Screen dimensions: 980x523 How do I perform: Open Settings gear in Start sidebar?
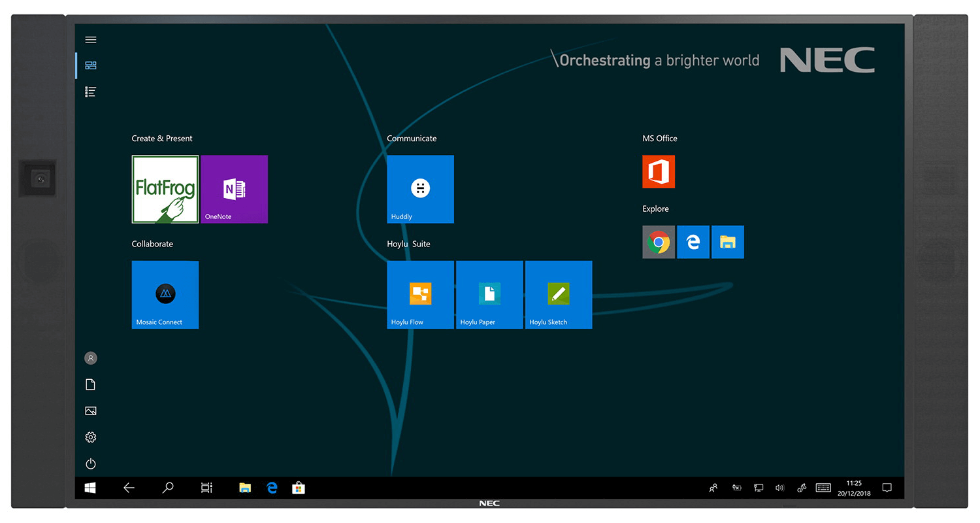91,437
